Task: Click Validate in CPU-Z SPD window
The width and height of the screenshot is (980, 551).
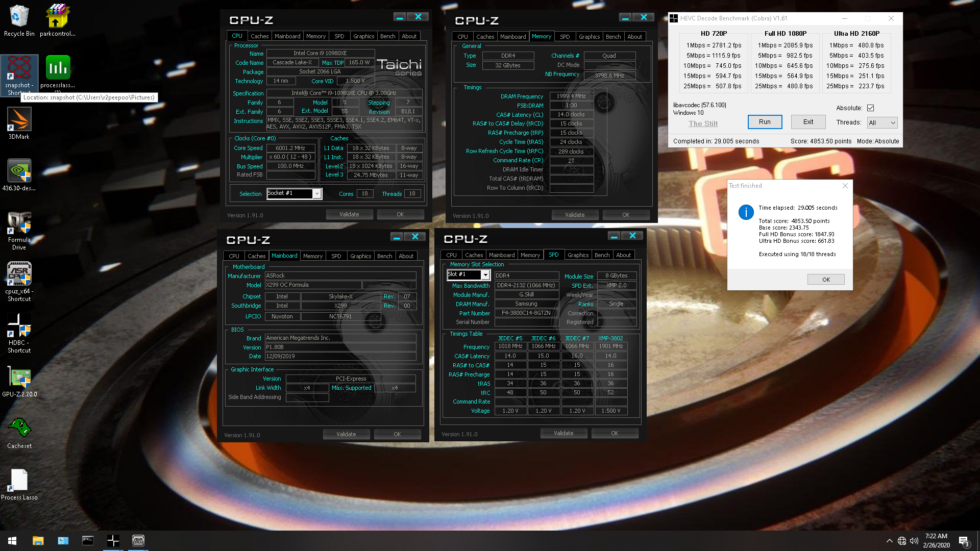Action: (563, 433)
